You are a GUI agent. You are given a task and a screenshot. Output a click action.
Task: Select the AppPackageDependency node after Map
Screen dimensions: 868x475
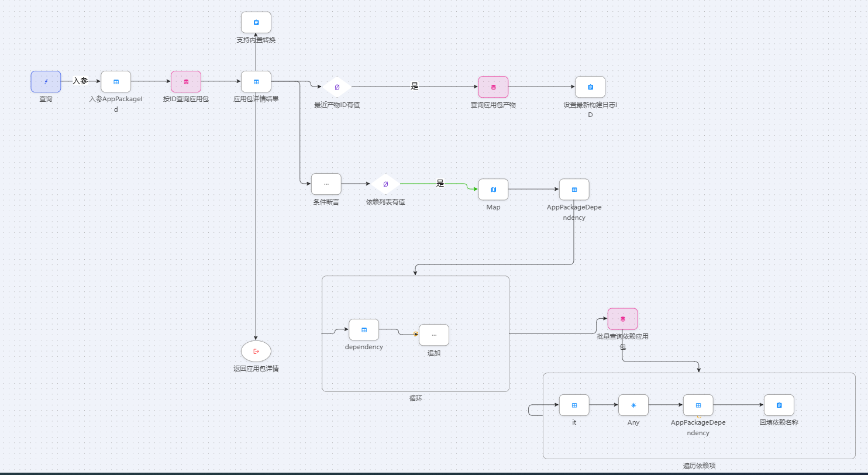(x=574, y=190)
